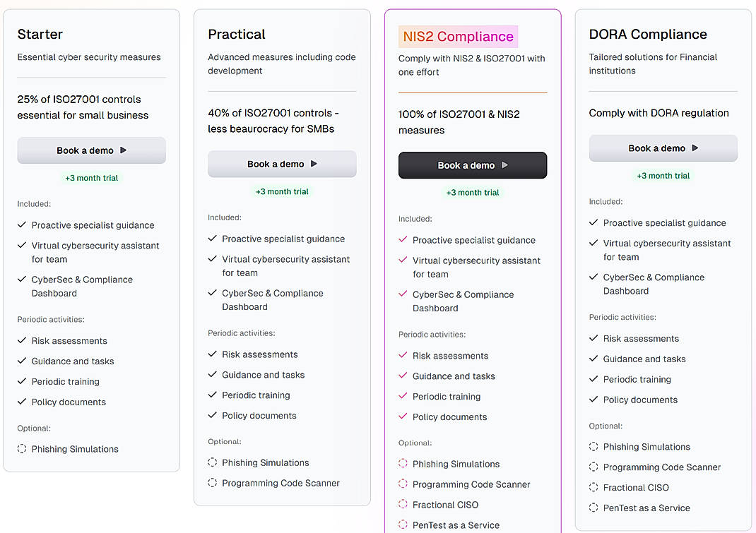Click play arrow icon in Starter demo button
Image resolution: width=756 pixels, height=533 pixels.
[x=124, y=150]
